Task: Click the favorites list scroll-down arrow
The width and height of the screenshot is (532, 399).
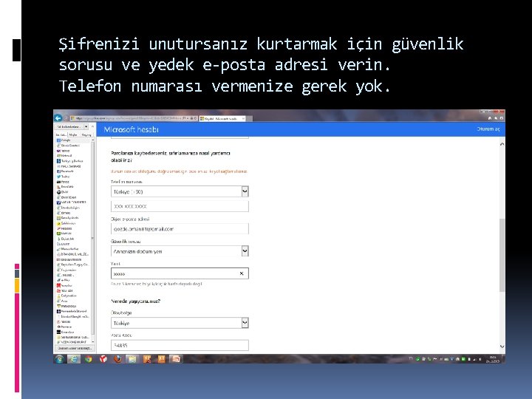Action: point(92,341)
